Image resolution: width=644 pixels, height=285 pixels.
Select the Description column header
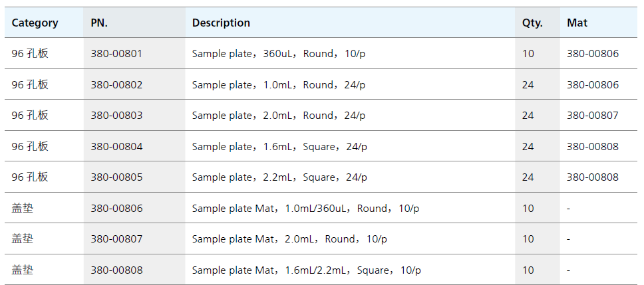point(221,23)
